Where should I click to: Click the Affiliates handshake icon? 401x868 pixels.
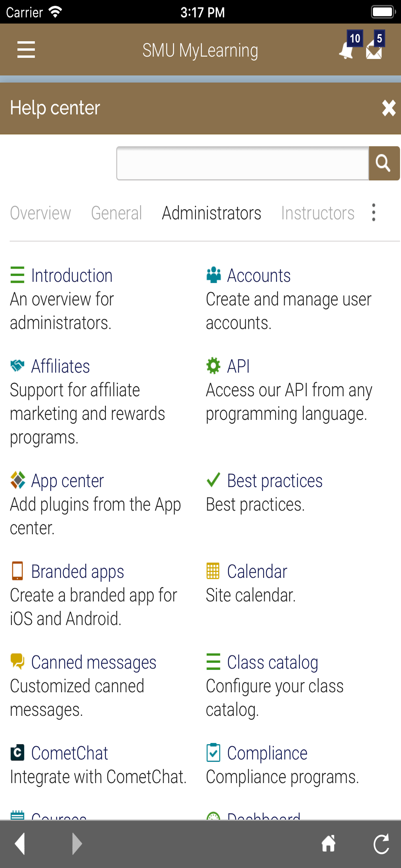[17, 366]
